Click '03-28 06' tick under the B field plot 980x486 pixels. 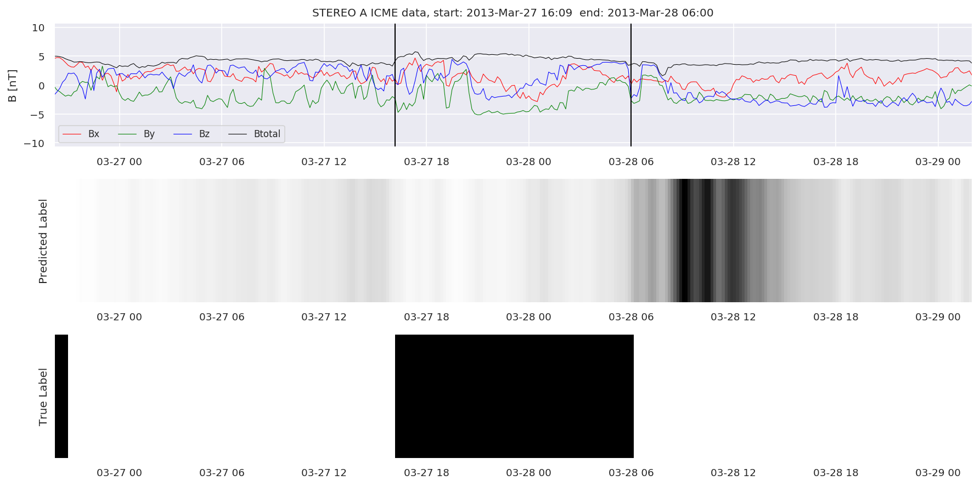631,162
